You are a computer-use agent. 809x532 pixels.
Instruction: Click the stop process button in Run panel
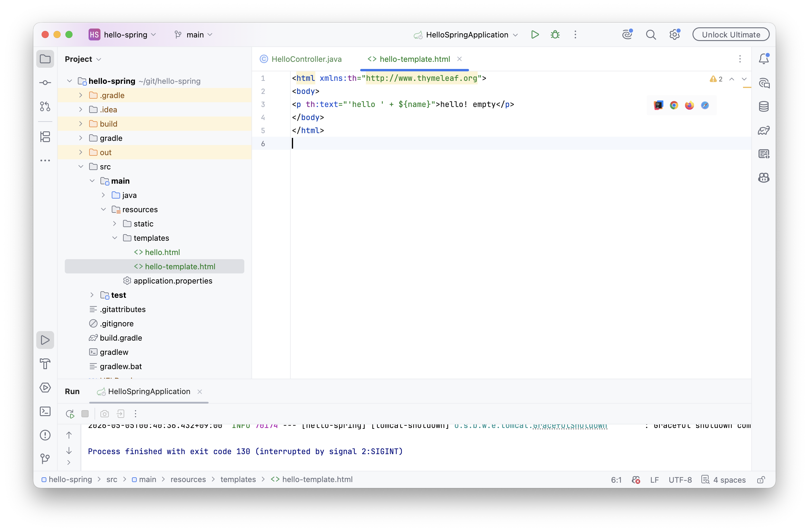tap(85, 414)
